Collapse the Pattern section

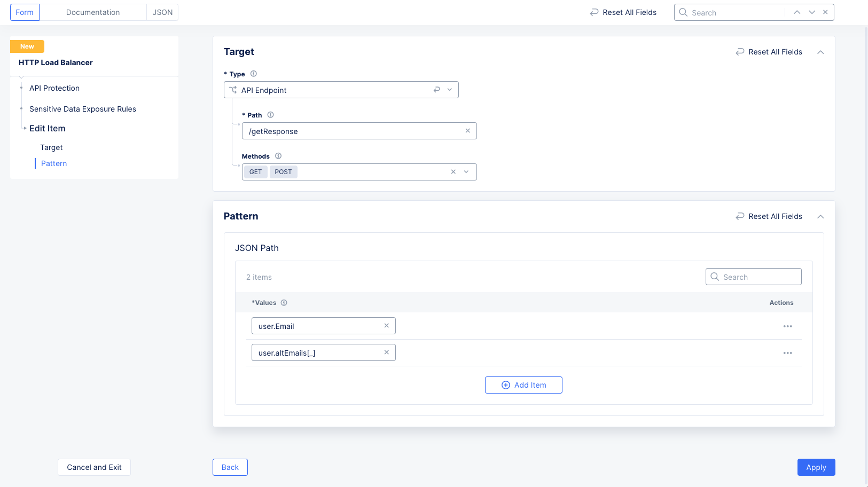(x=820, y=216)
